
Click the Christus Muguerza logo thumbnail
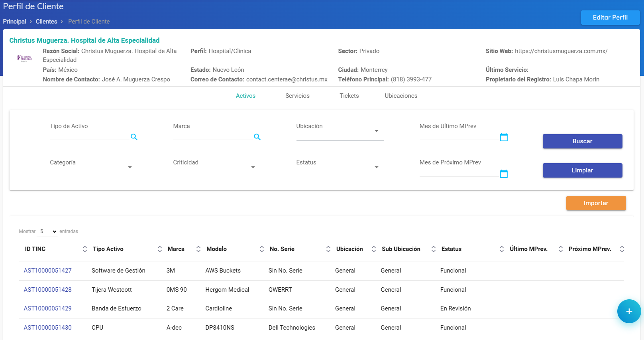coord(24,58)
